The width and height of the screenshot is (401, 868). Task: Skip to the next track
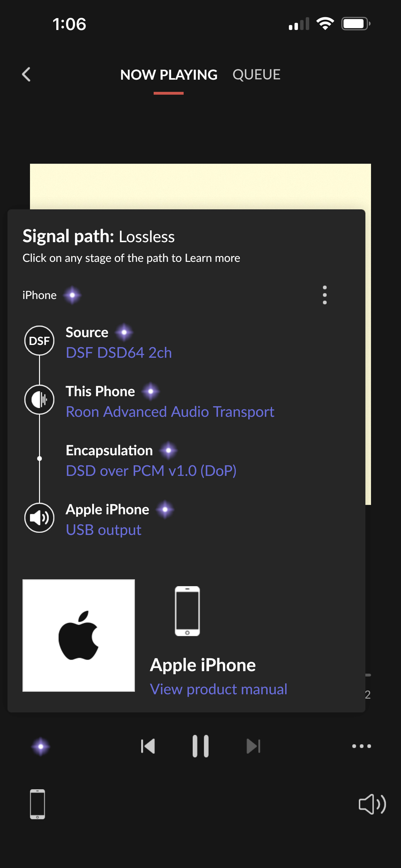(253, 746)
